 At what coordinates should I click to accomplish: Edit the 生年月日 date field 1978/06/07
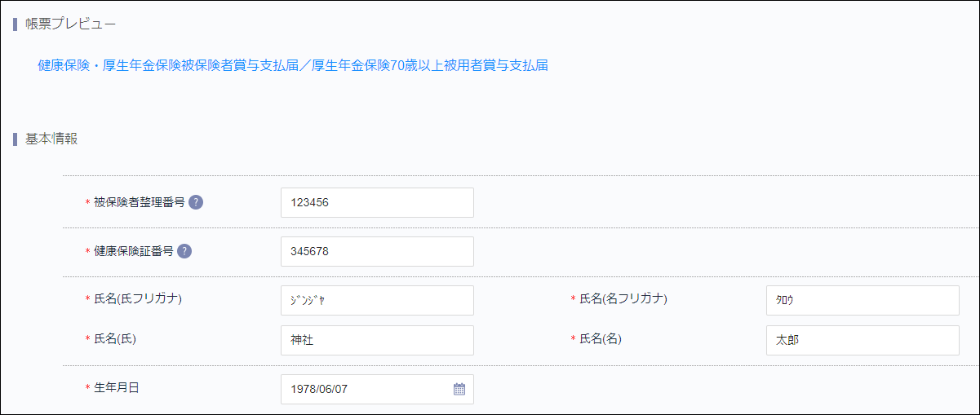377,389
